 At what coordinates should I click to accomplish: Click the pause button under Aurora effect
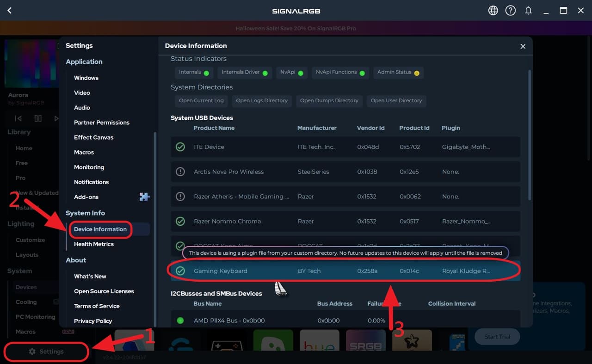(38, 118)
